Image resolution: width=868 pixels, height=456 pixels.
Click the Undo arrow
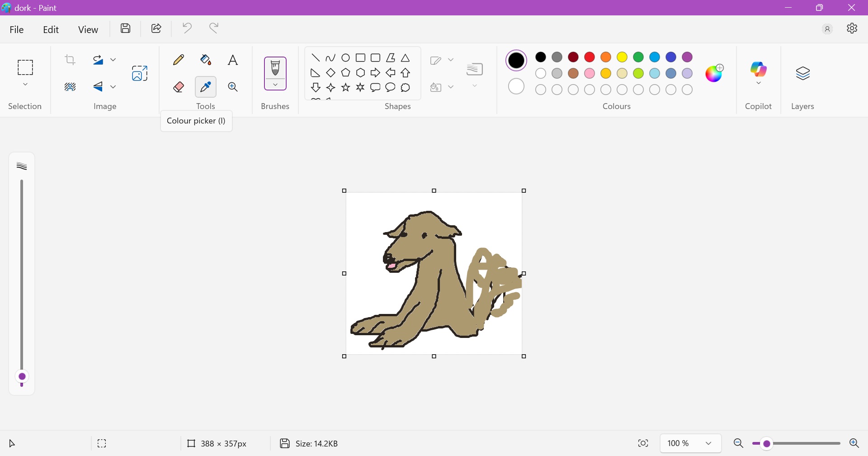(x=188, y=28)
